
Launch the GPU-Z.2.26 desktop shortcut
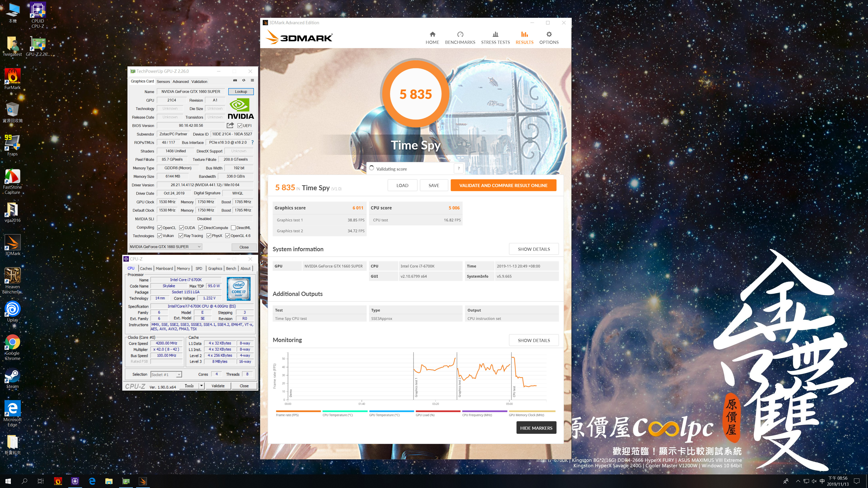coord(38,47)
